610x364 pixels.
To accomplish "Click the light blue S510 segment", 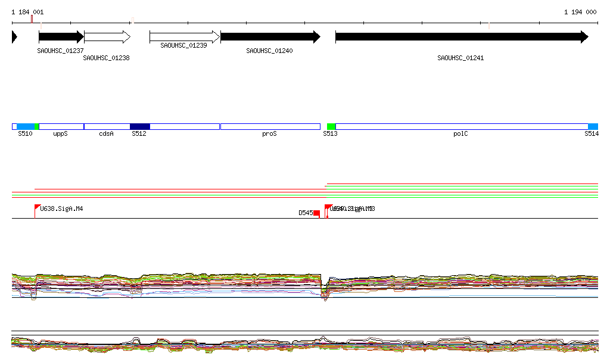I will pyautogui.click(x=25, y=126).
